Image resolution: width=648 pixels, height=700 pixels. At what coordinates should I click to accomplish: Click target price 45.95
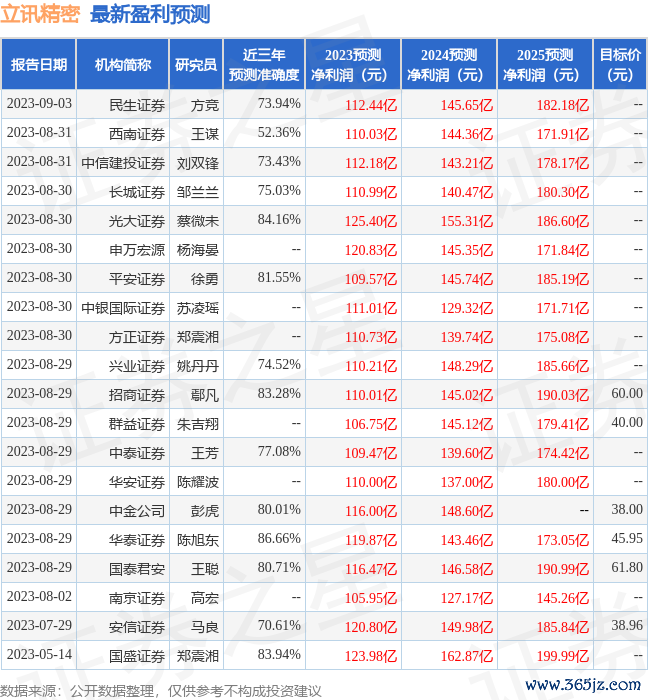point(627,538)
